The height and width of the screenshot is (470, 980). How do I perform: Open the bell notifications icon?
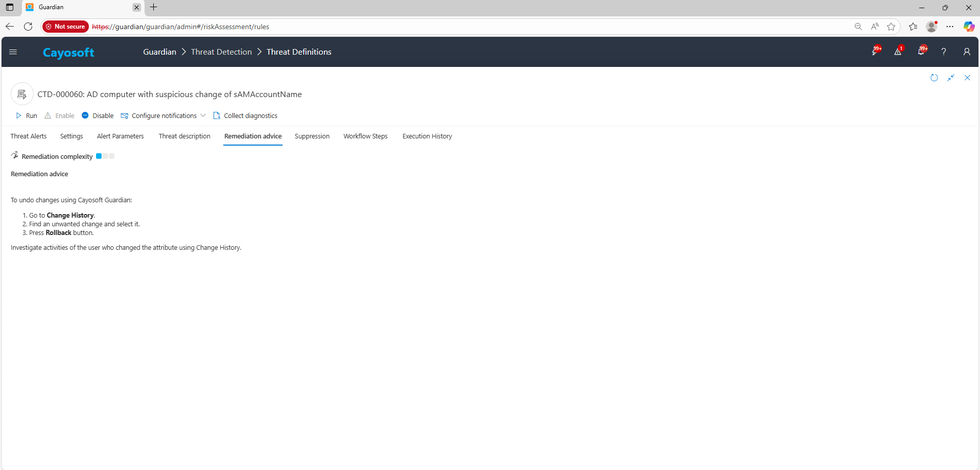click(921, 52)
